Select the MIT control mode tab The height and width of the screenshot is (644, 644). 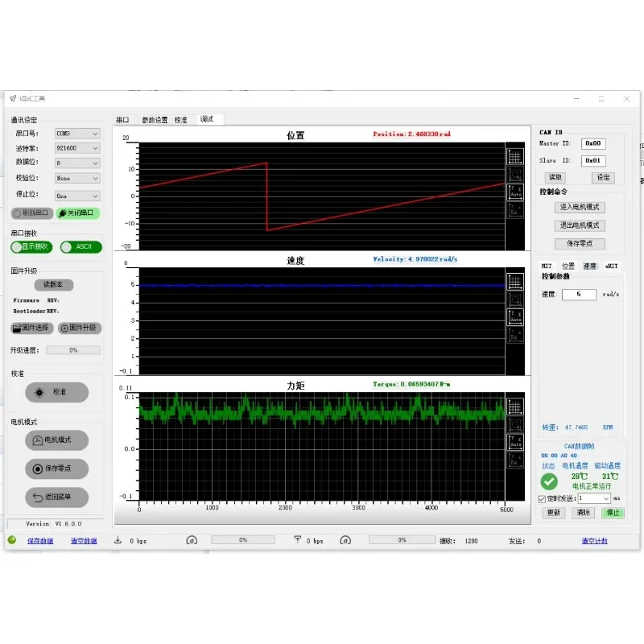[x=547, y=266]
